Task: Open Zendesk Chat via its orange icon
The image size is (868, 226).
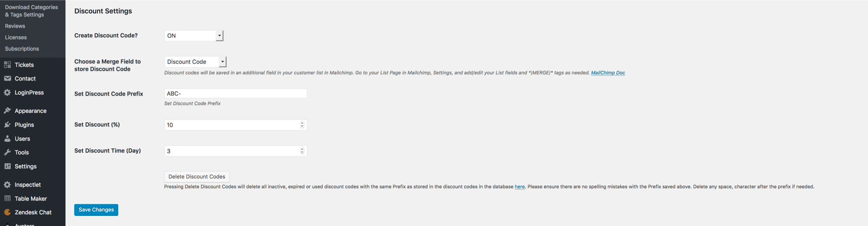Action: point(7,212)
